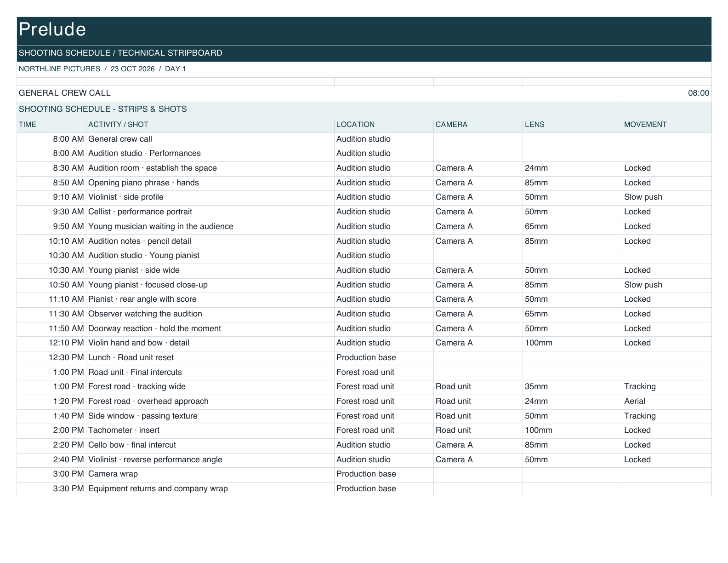Click 'Road unit' camera in the Tachometer row
728x563 pixels.
[453, 431]
